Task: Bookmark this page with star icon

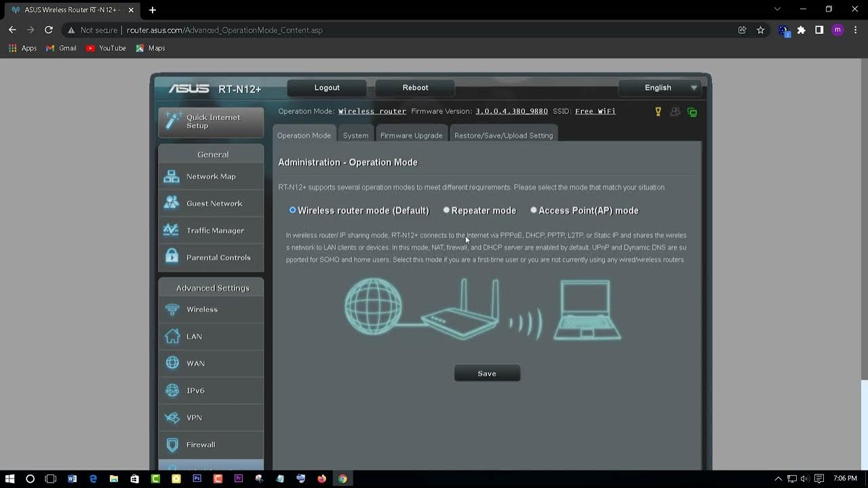Action: click(x=760, y=30)
